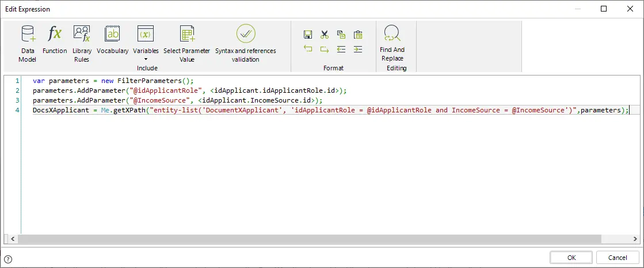Screen dimensions: 644x268
Task: Close the Edit Expression dialog
Action: [x=630, y=9]
